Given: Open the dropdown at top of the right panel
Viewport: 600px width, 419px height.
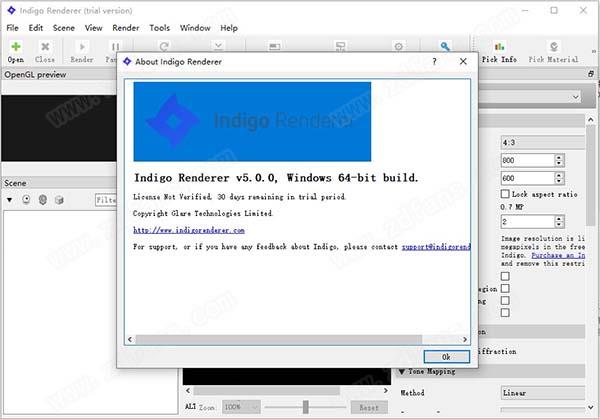Looking at the screenshot, I should click(530, 97).
